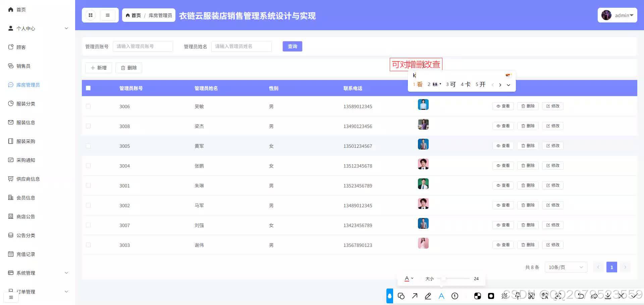This screenshot has width=644, height=305.
Task: Select the numbered marker tool
Action: (x=455, y=296)
